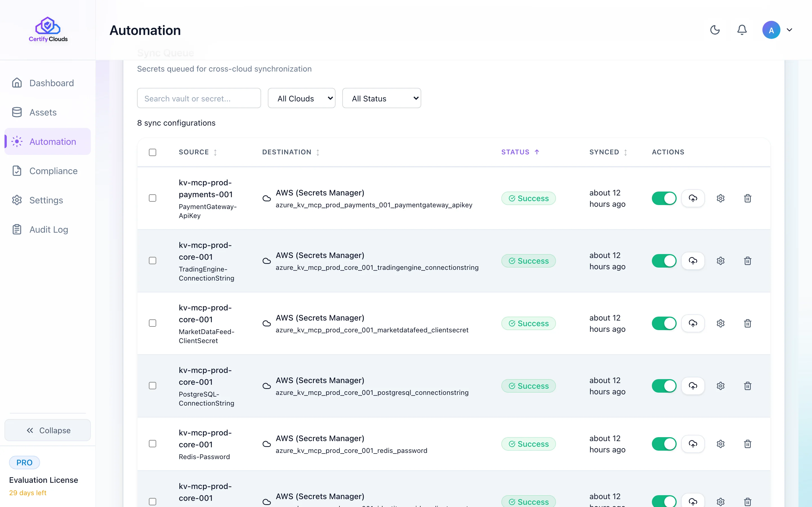
Task: Switch to the Automation section
Action: (53, 141)
